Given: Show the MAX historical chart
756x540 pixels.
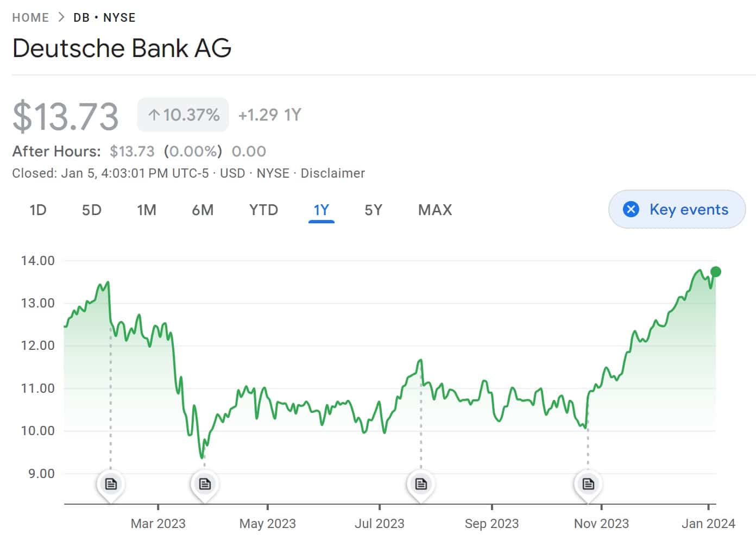Looking at the screenshot, I should 434,210.
